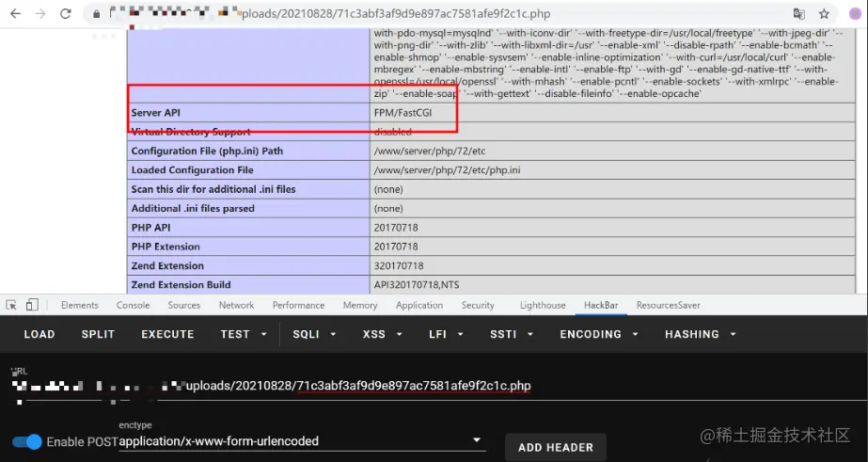Open the purple profile avatar

(857, 14)
